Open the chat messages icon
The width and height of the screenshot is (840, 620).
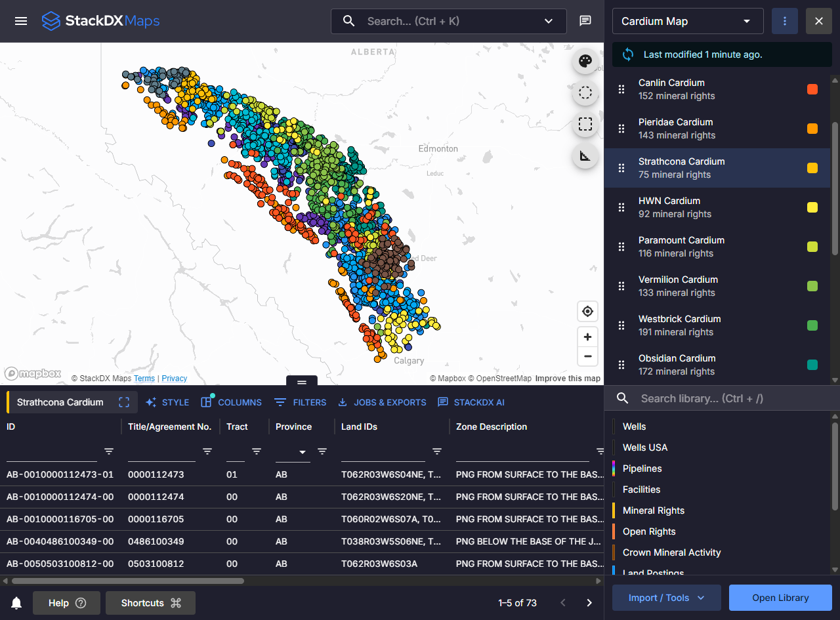click(585, 21)
